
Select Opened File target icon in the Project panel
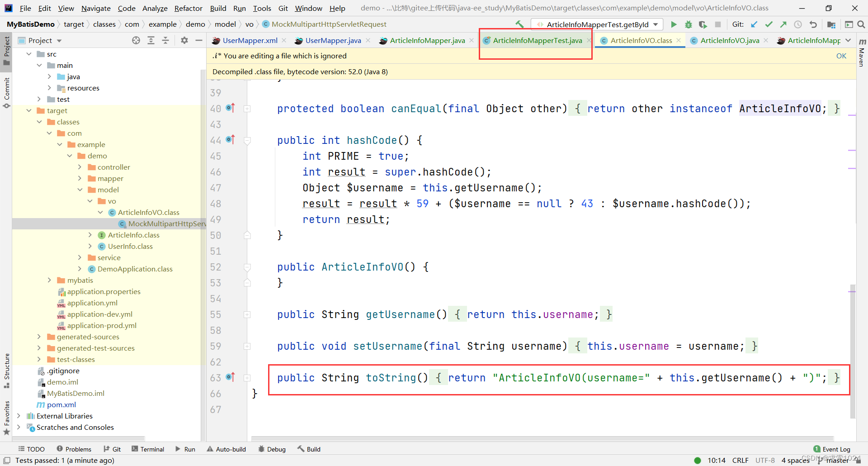136,40
